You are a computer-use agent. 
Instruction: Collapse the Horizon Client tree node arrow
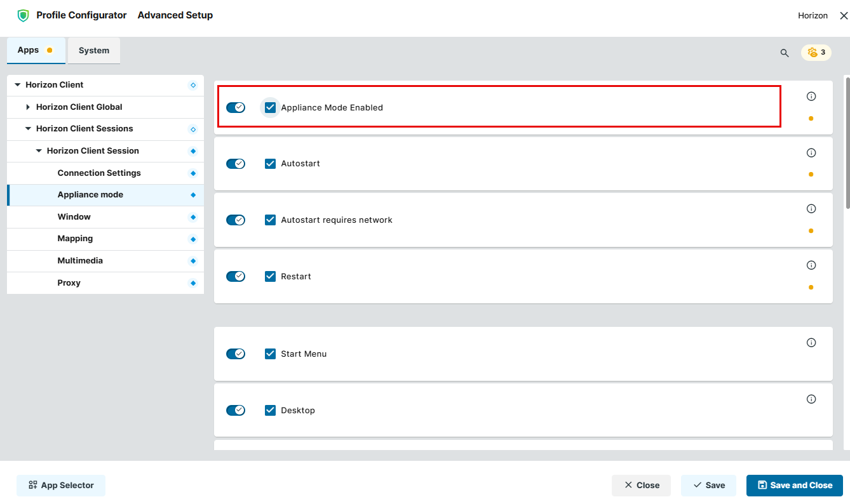17,85
